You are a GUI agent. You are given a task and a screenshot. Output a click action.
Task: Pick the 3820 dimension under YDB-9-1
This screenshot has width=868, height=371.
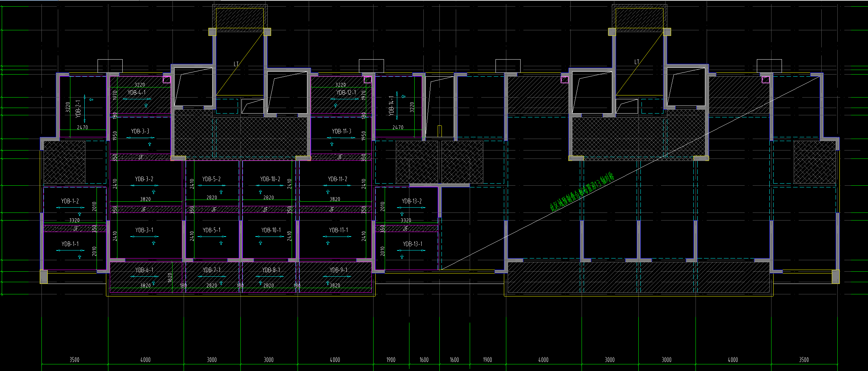pyautogui.click(x=335, y=286)
